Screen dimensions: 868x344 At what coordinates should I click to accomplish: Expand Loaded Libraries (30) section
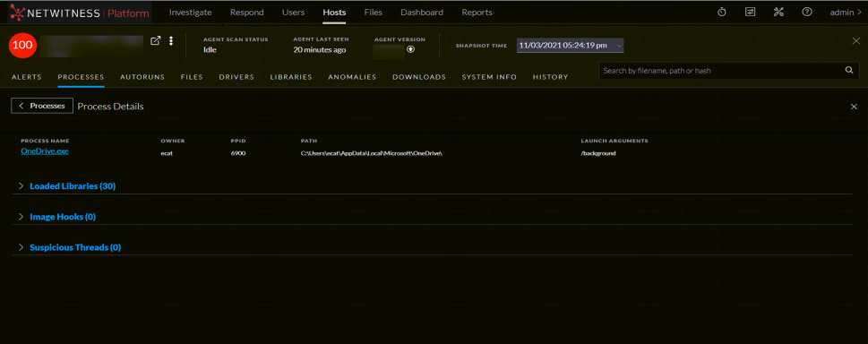pyautogui.click(x=73, y=186)
